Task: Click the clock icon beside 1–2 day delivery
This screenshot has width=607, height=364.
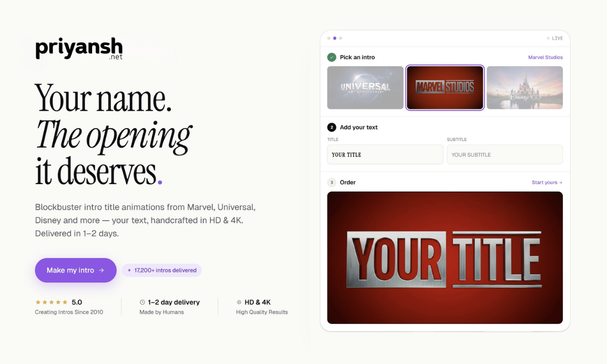Action: (x=143, y=302)
